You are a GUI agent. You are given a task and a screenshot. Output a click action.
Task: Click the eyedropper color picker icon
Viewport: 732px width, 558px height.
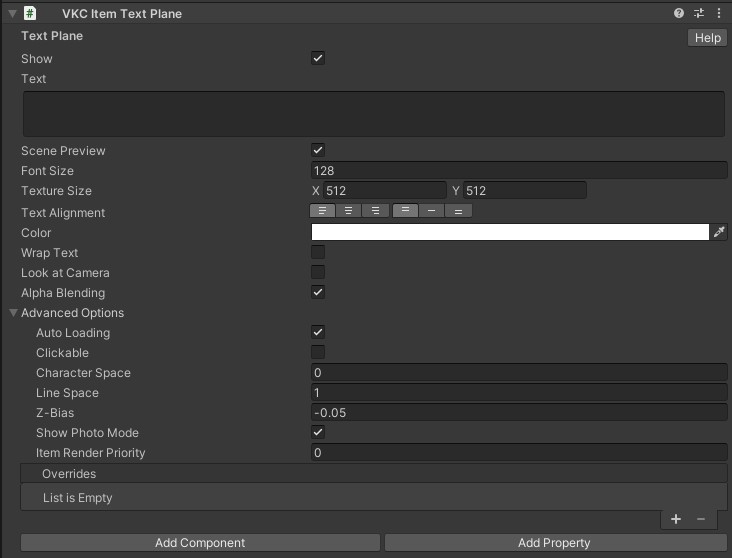point(719,232)
